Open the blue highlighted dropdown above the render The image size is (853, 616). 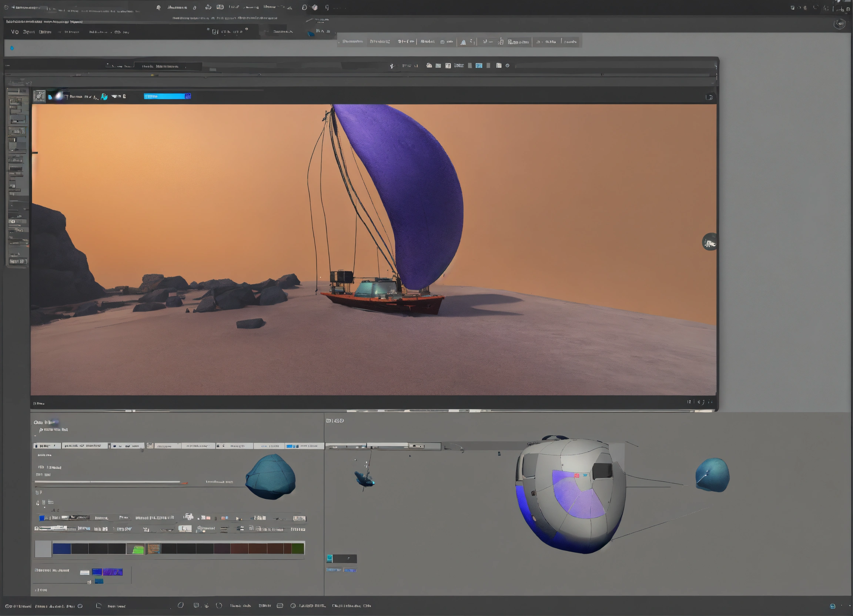click(x=167, y=97)
